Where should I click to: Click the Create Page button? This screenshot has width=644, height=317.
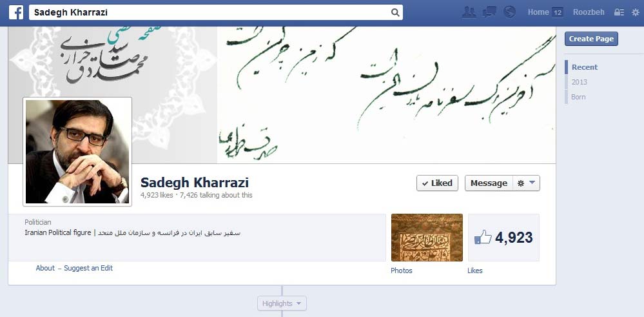[x=591, y=39]
